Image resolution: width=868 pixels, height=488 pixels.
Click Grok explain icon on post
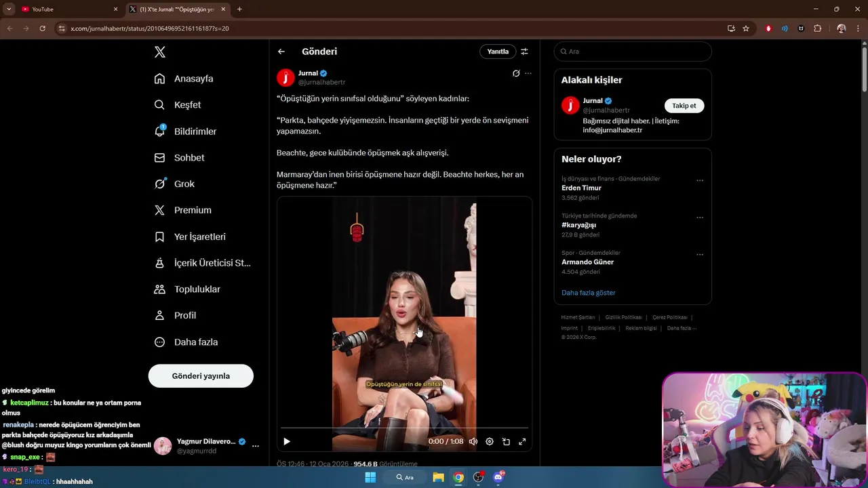coord(516,73)
